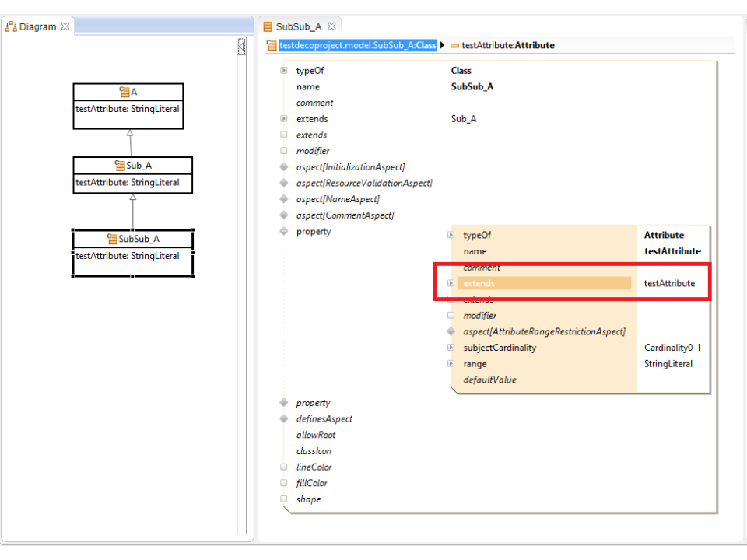Expand the subjectCardinality row
747x560 pixels.
451,348
